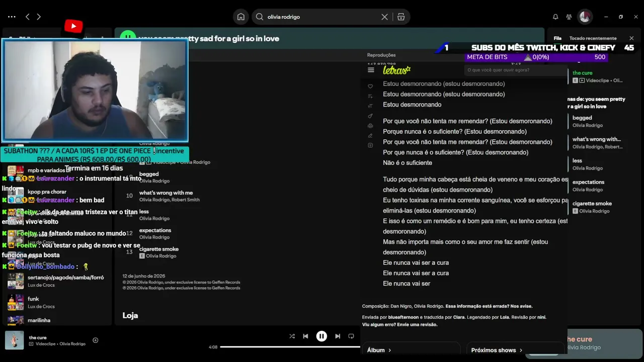Image resolution: width=644 pixels, height=362 pixels.
Task: Click the now-playing album thumbnail
Action: (14, 340)
